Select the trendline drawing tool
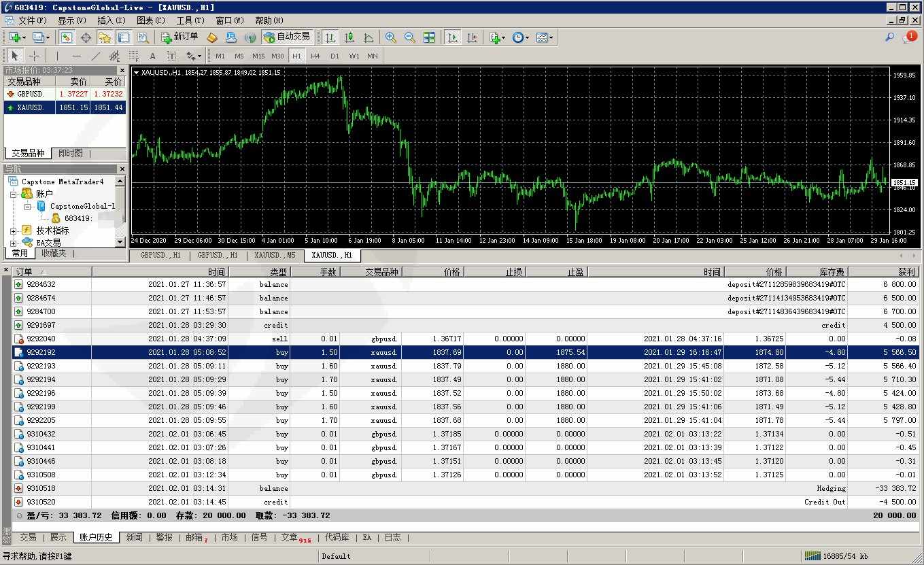Viewport: 924px width, 565px height. [96, 56]
